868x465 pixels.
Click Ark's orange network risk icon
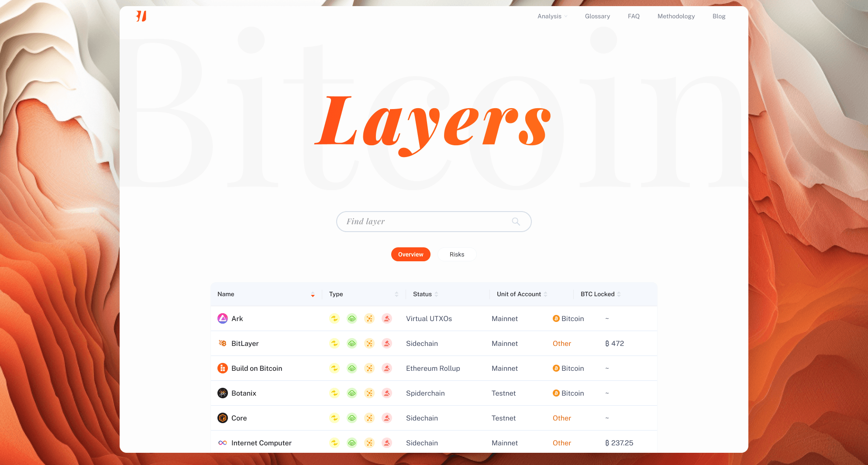point(369,318)
